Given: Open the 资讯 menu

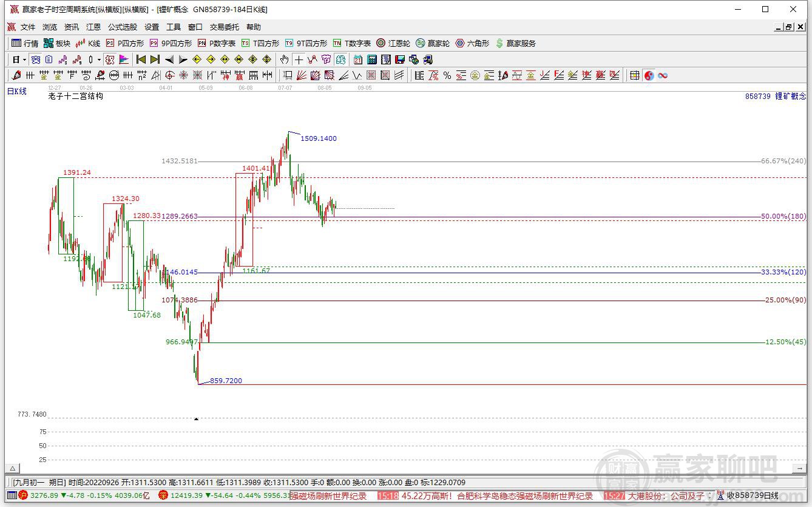Looking at the screenshot, I should 72,27.
